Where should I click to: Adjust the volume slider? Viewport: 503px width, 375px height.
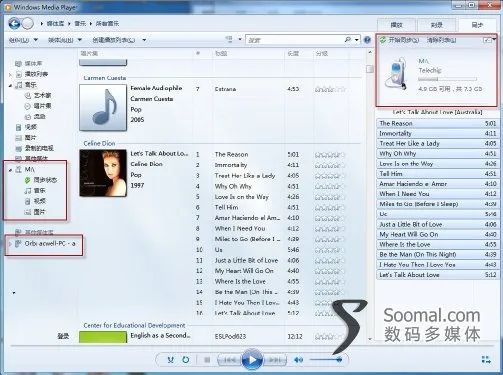pyautogui.click(x=325, y=360)
